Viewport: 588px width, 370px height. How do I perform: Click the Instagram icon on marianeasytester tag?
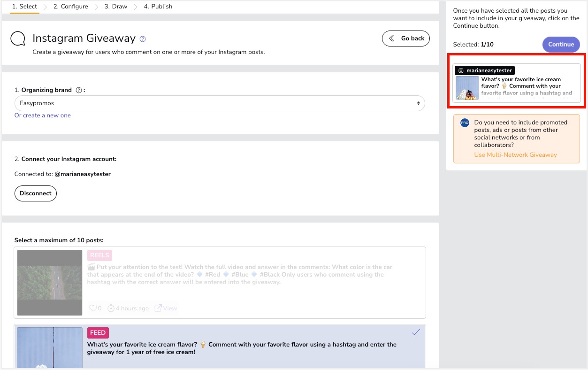[461, 70]
